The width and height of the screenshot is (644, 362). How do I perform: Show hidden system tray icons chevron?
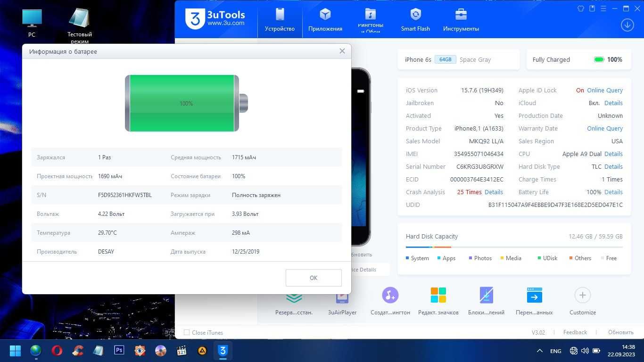(x=539, y=351)
